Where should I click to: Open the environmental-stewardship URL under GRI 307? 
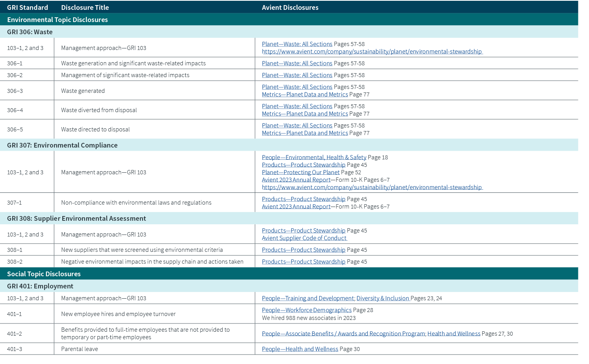pyautogui.click(x=372, y=187)
